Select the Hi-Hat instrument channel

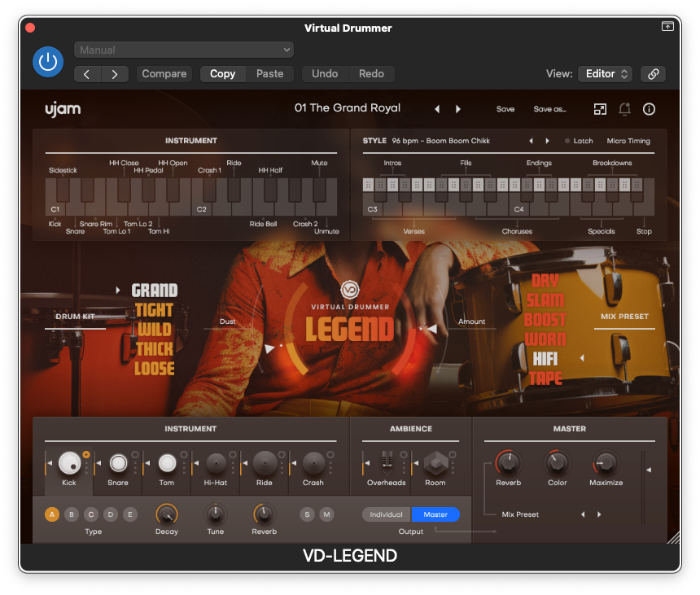point(216,463)
